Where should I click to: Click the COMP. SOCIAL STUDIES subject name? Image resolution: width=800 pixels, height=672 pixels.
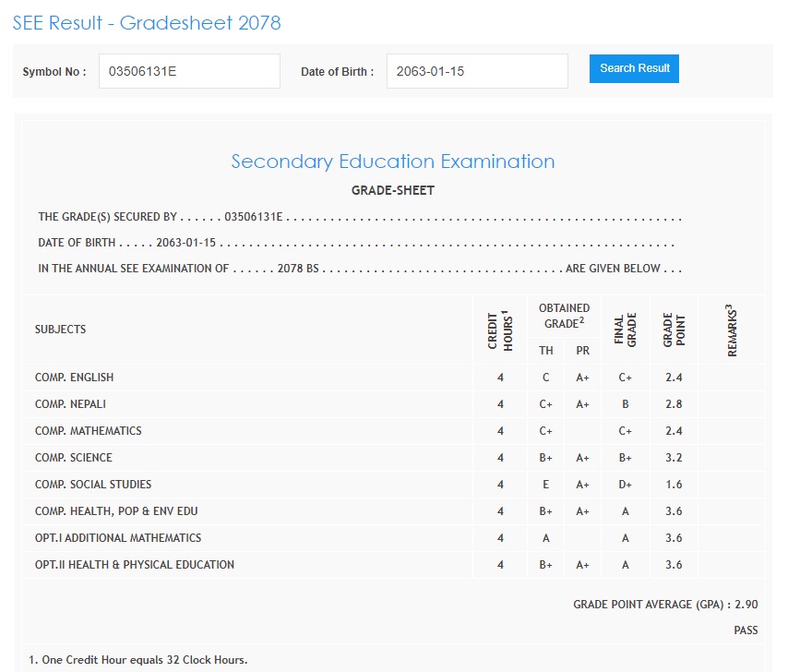(93, 485)
